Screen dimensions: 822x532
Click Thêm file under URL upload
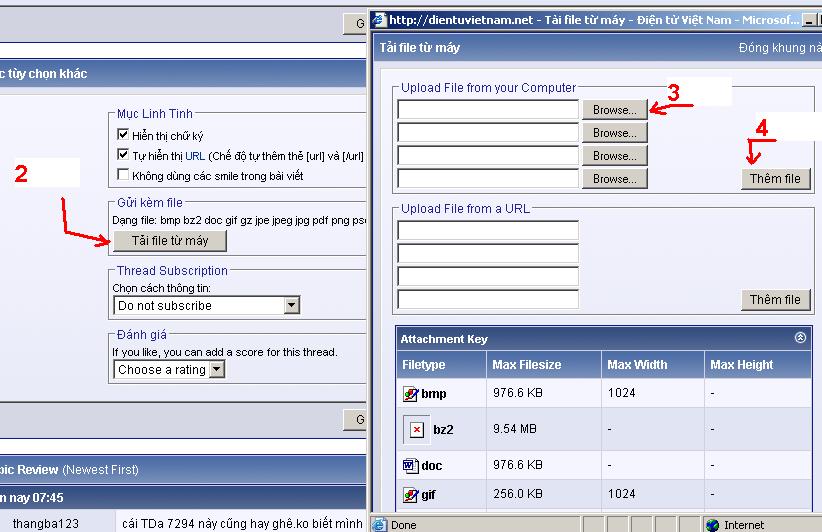click(775, 300)
